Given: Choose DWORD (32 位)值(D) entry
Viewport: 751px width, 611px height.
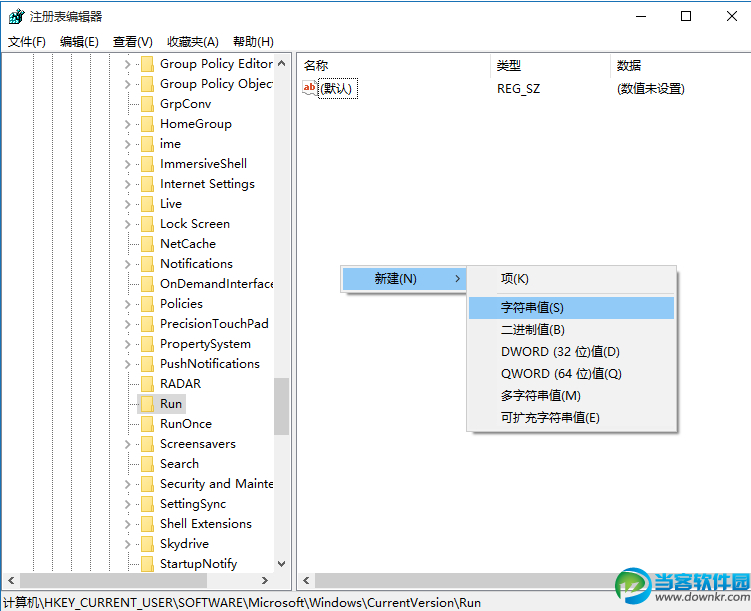Looking at the screenshot, I should [x=571, y=352].
